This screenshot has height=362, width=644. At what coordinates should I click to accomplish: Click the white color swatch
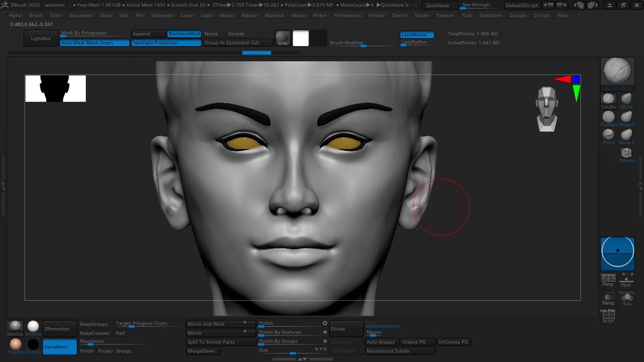tap(301, 38)
